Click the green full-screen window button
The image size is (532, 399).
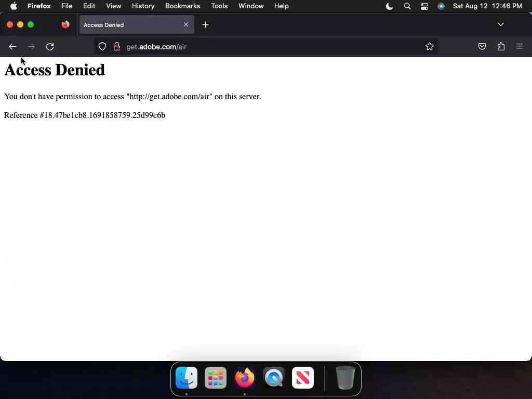click(31, 24)
